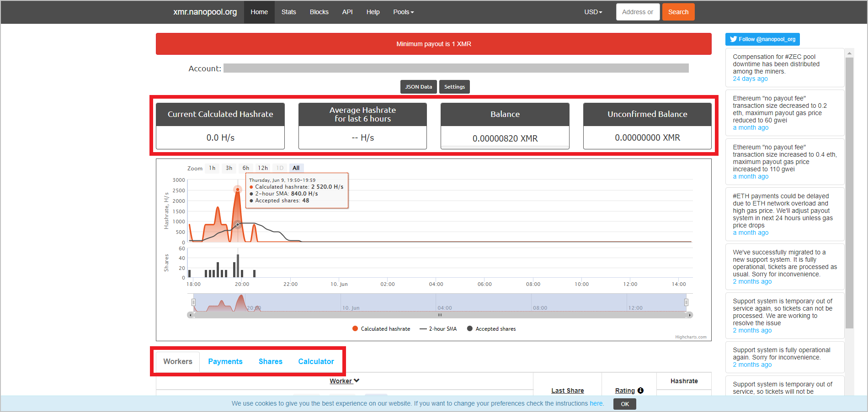The height and width of the screenshot is (412, 868).
Task: Toggle the Accepted shares legend entry
Action: point(491,329)
